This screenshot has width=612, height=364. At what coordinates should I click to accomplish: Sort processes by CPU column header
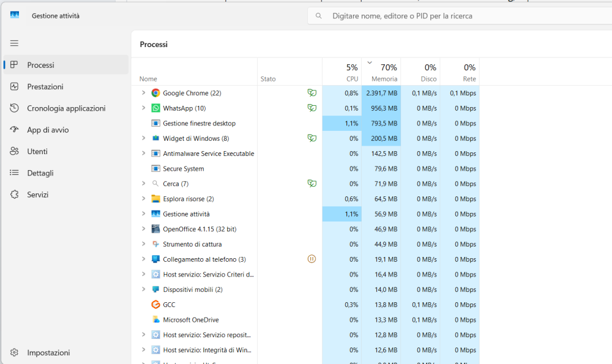pyautogui.click(x=342, y=72)
